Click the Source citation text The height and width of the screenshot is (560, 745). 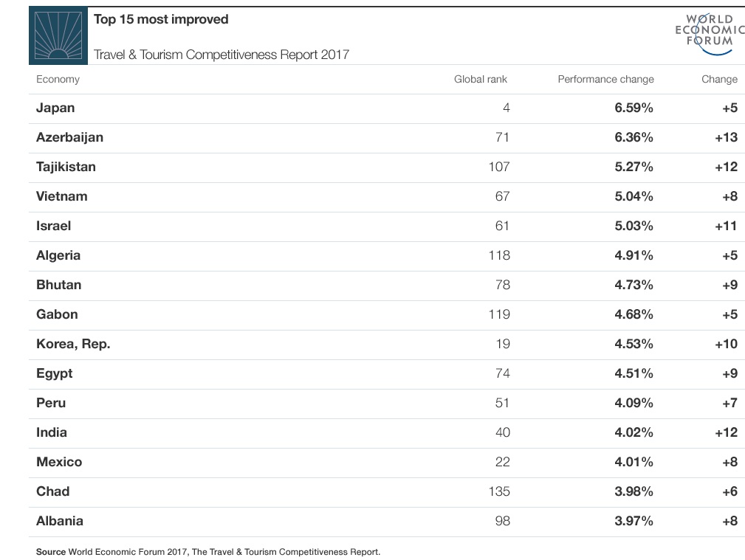tap(208, 552)
